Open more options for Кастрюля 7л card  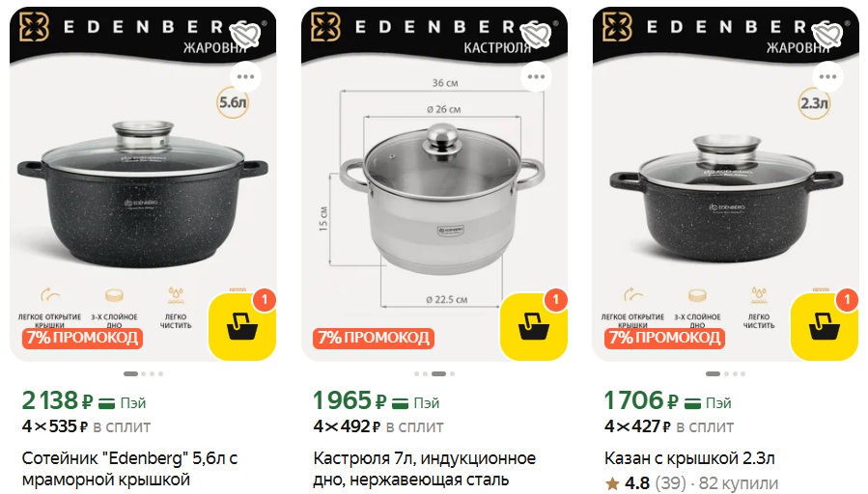point(537,77)
